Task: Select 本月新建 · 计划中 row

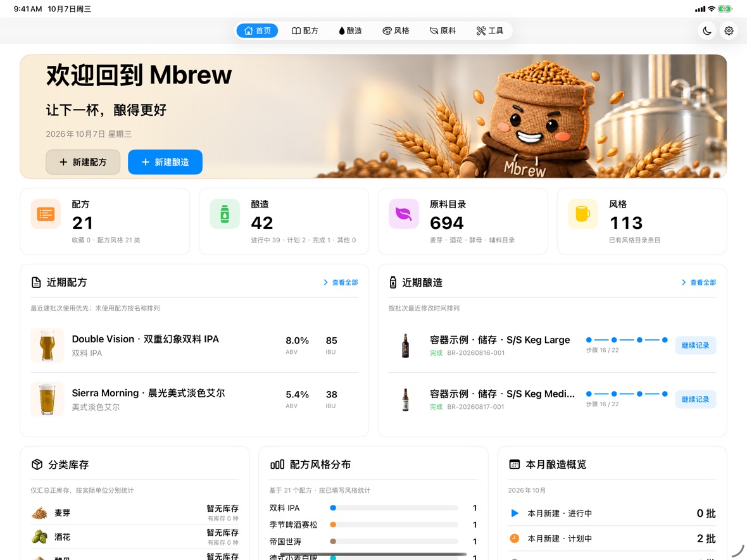Action: pyautogui.click(x=612, y=538)
